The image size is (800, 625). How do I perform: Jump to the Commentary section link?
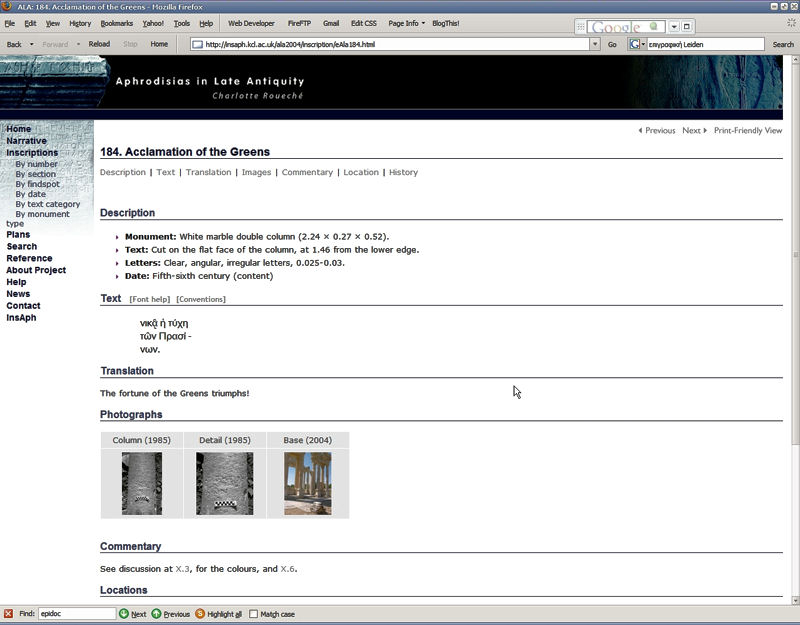[307, 172]
